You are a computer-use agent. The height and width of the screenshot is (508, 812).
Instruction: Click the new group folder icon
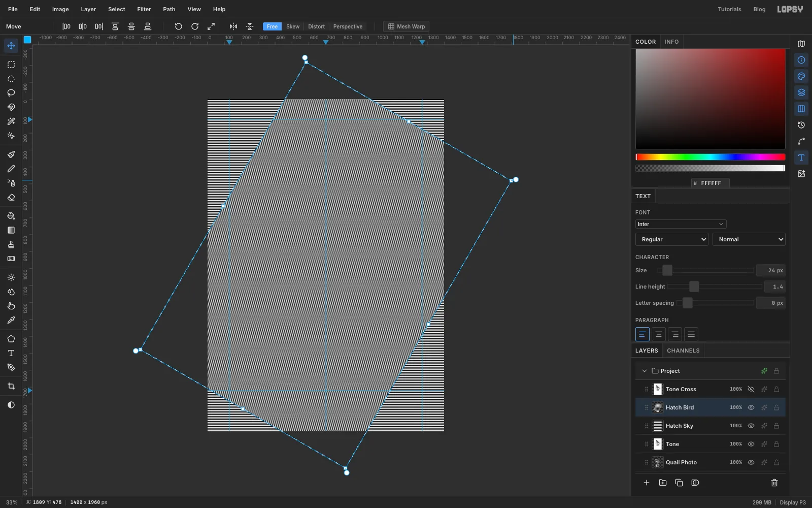663,483
